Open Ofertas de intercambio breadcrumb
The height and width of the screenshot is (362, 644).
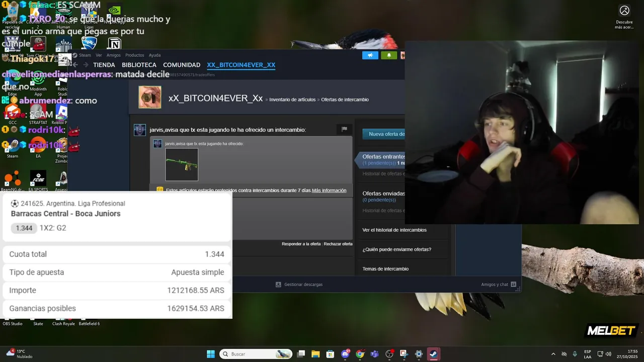pyautogui.click(x=345, y=100)
